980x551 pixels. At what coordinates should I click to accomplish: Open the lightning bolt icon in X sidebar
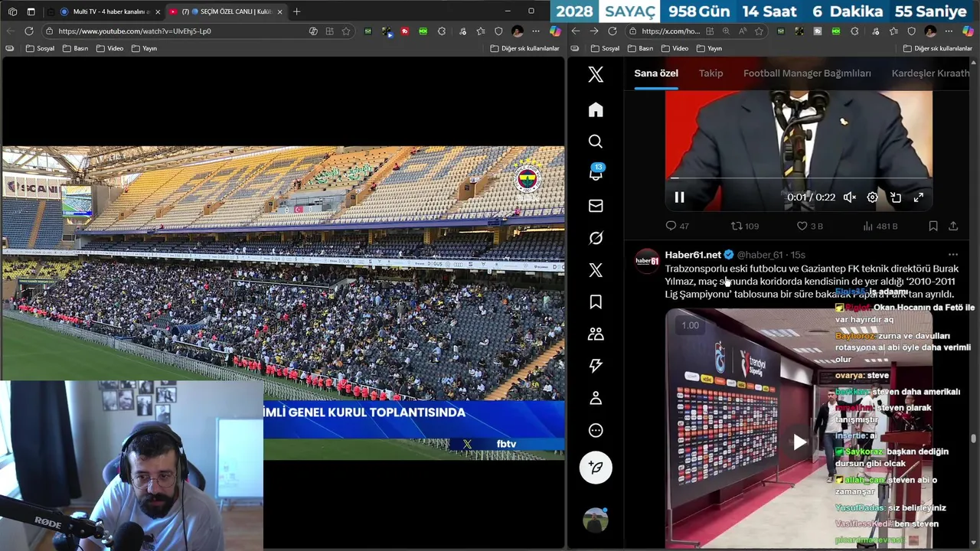tap(596, 366)
